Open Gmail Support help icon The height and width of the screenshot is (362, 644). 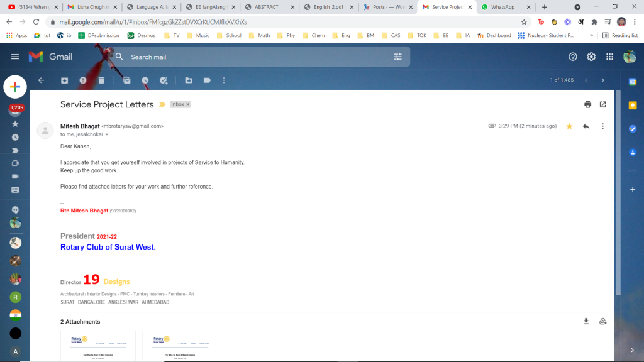(572, 57)
